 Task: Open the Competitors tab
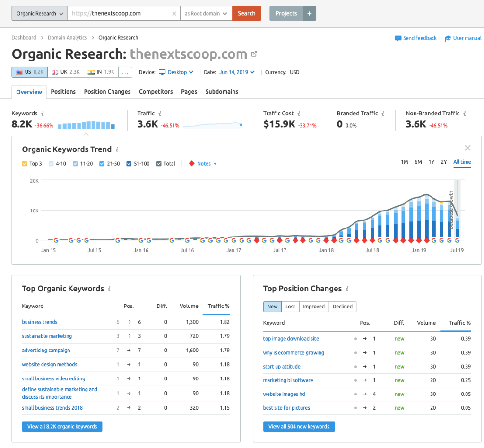pos(156,92)
